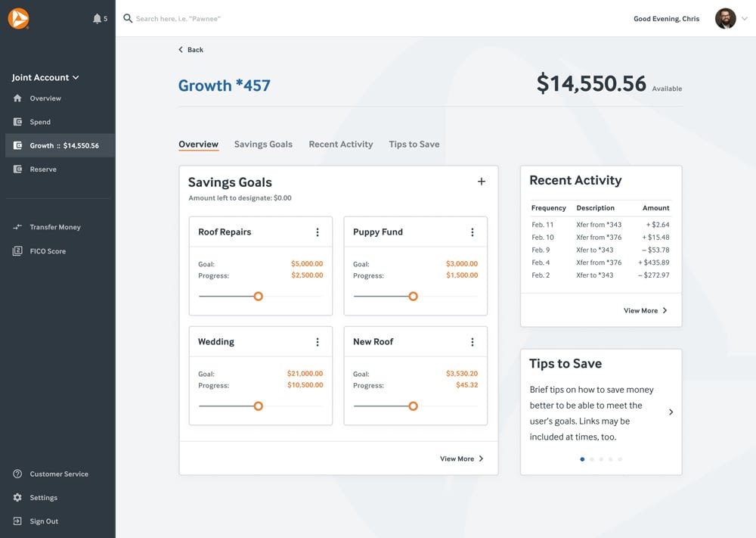Screen dimensions: 756x538
Task: View More recent activity
Action: [x=645, y=311]
